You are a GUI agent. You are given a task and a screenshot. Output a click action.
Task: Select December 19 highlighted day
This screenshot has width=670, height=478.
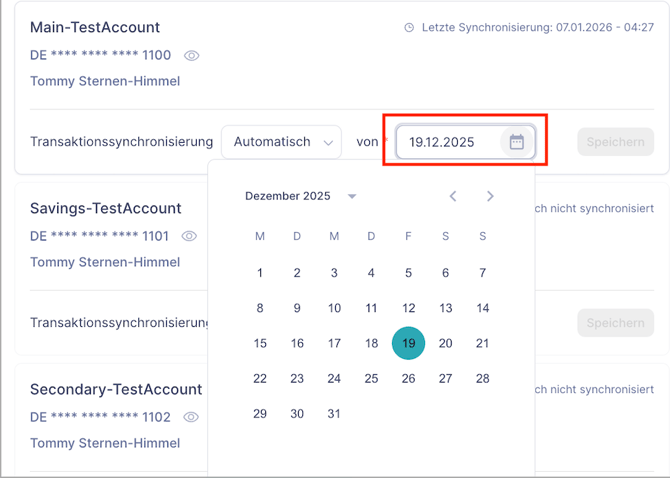pyautogui.click(x=408, y=343)
